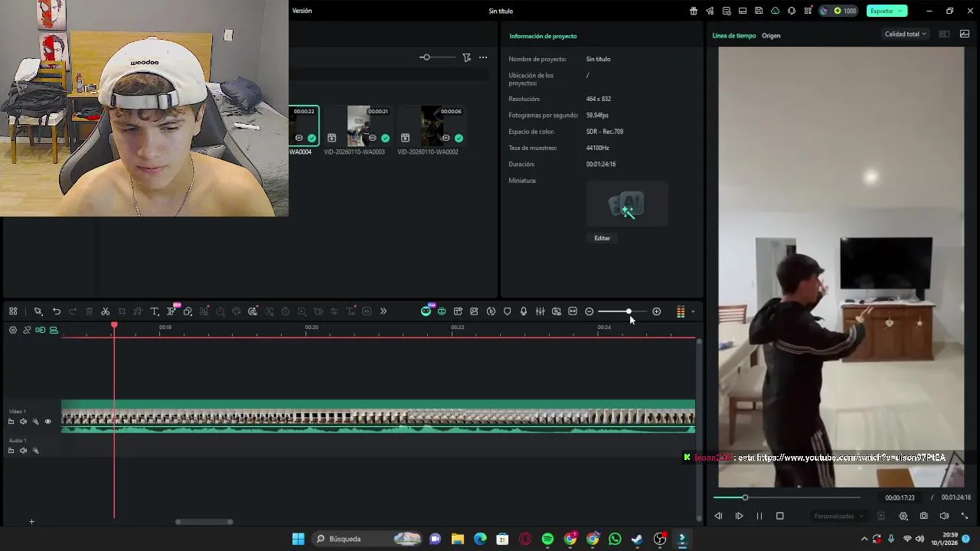Viewport: 980px width, 551px height.
Task: Open the gift icon in title bar
Action: pyautogui.click(x=694, y=11)
